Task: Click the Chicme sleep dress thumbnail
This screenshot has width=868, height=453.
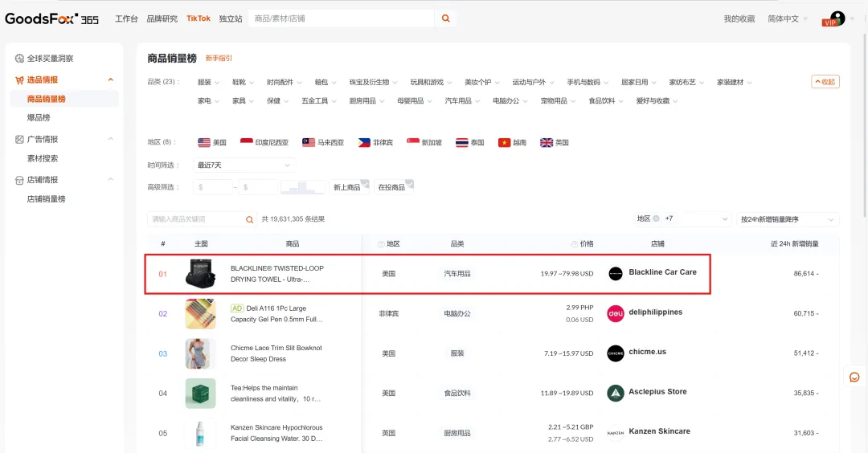Action: 200,353
